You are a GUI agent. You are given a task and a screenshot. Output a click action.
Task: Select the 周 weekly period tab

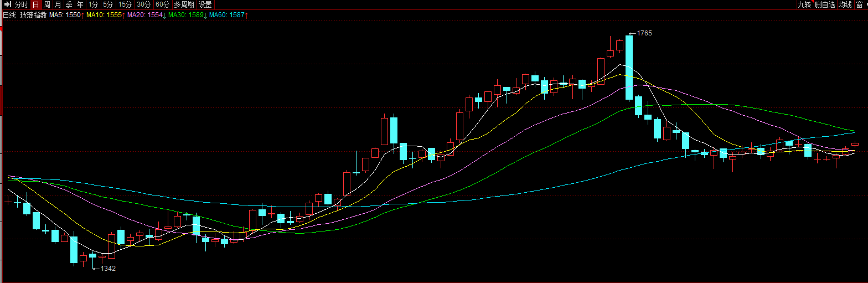pyautogui.click(x=47, y=4)
